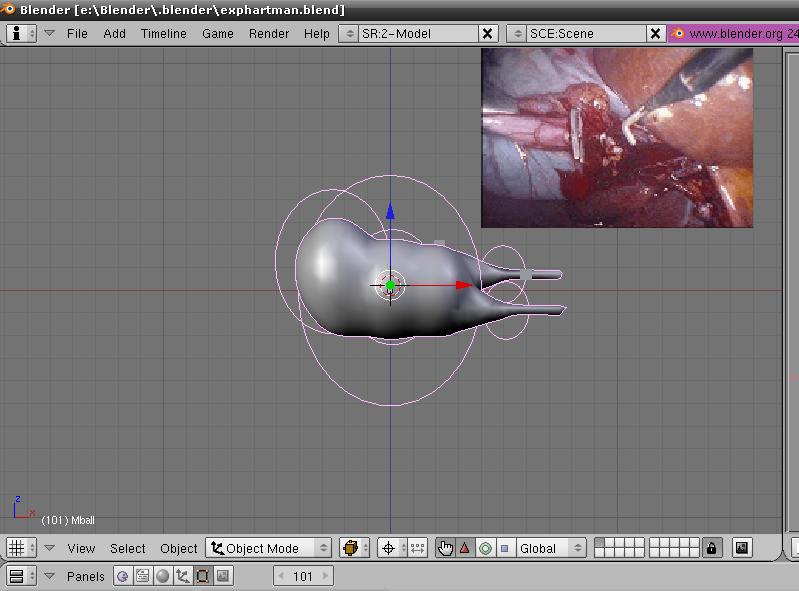Image resolution: width=799 pixels, height=591 pixels.
Task: Switch to Scene buttons image icon
Action: [223, 576]
